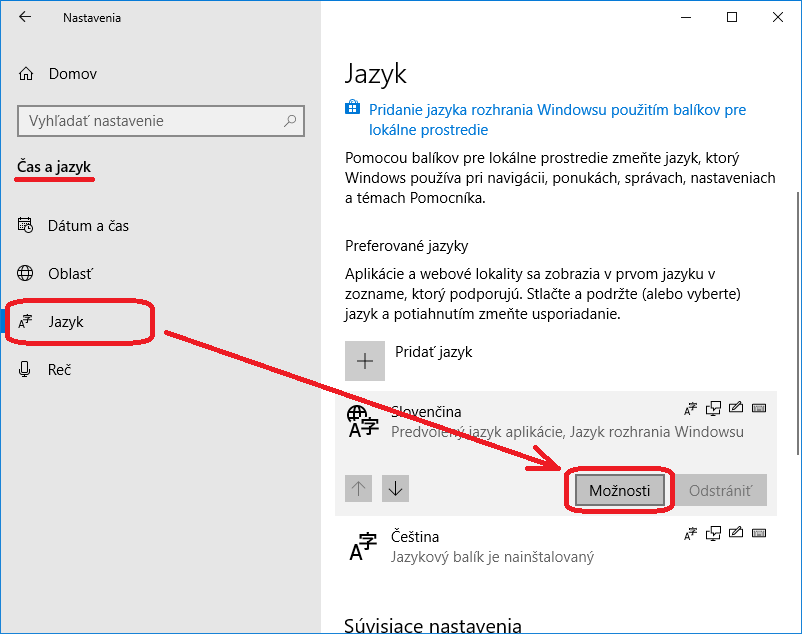Click the microphone icon beside Reč
802x634 pixels.
[25, 369]
